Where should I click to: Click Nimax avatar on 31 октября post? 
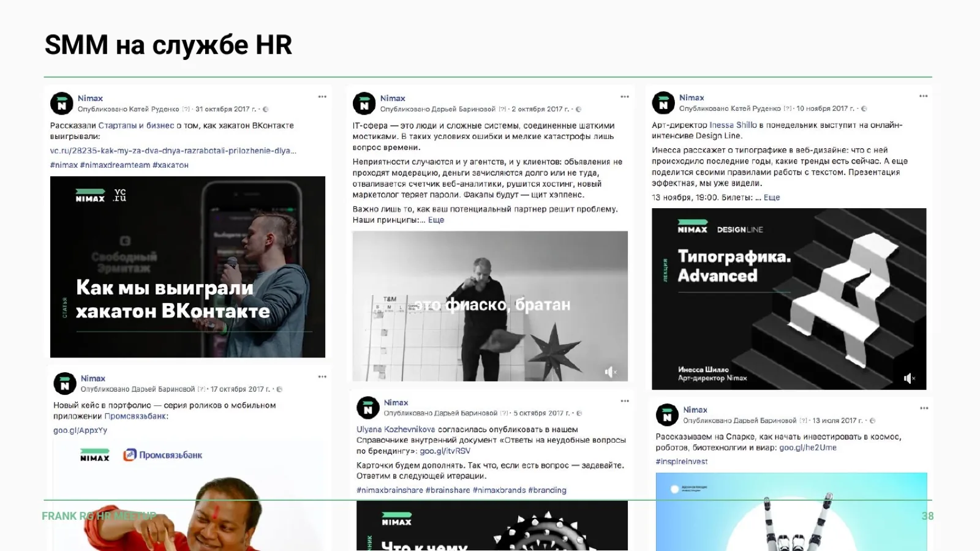[x=62, y=103]
